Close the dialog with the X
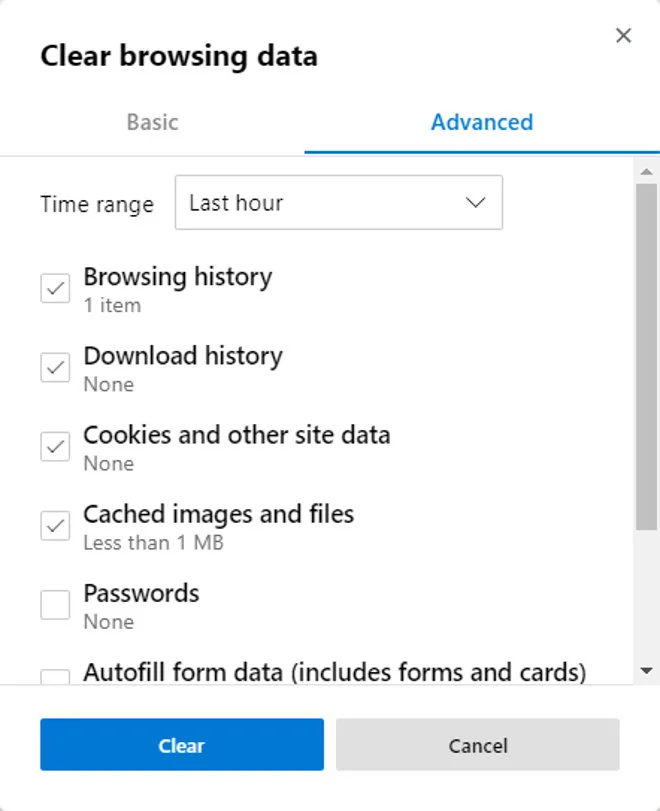This screenshot has height=811, width=660. (x=623, y=35)
